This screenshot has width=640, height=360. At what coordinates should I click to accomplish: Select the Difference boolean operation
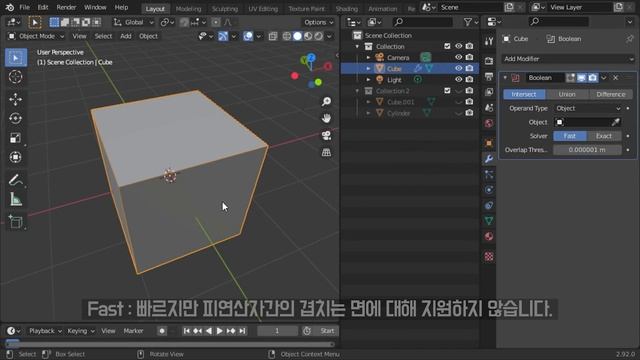[x=611, y=94]
